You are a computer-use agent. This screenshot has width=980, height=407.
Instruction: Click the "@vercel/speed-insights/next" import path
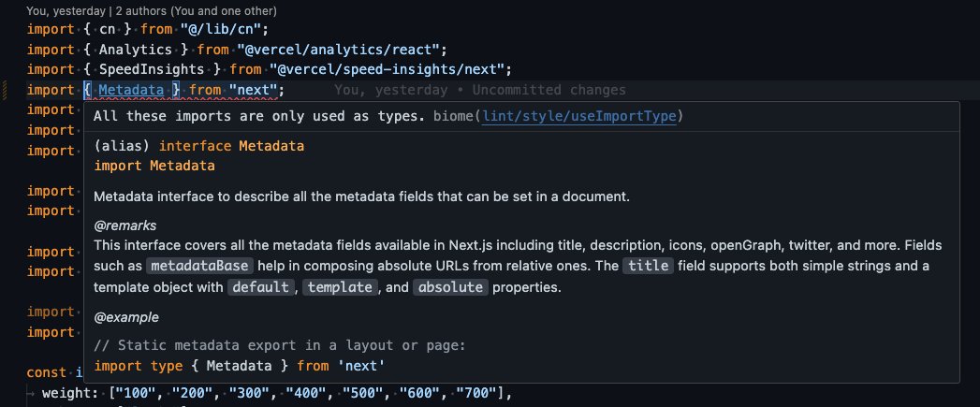tap(388, 69)
